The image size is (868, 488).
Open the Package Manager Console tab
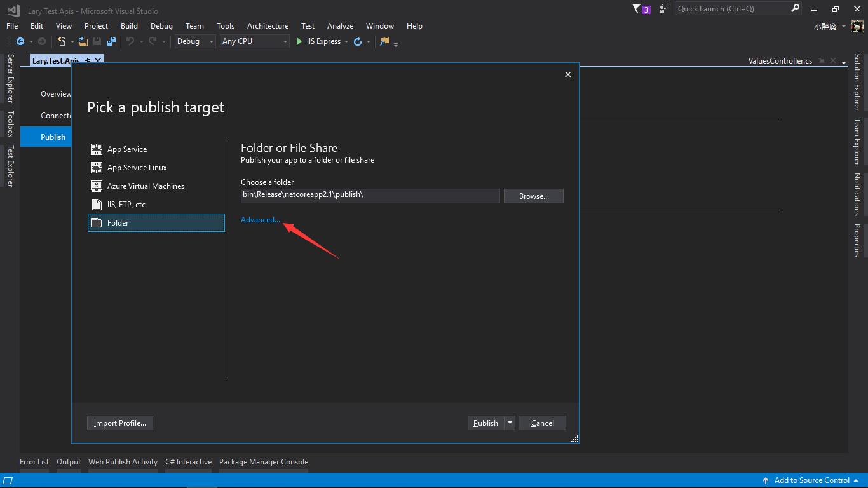[264, 462]
